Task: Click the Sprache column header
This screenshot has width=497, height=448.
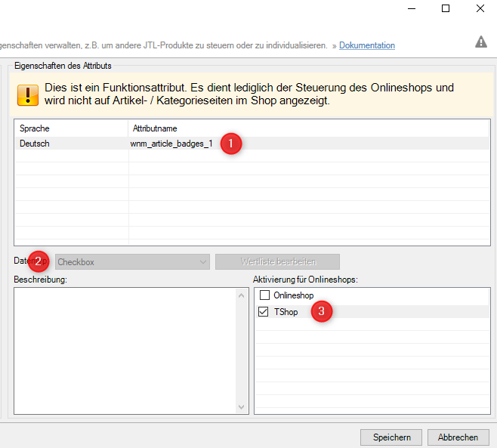Action: [x=71, y=128]
